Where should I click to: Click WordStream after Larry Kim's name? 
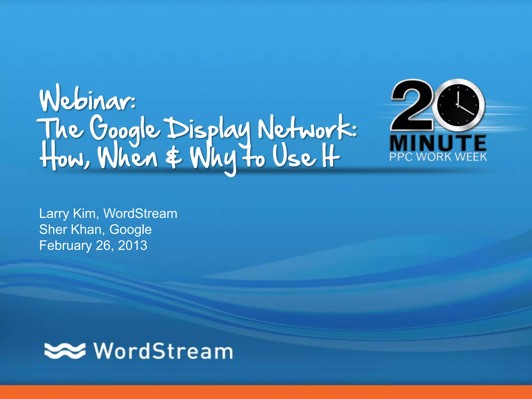pos(140,214)
